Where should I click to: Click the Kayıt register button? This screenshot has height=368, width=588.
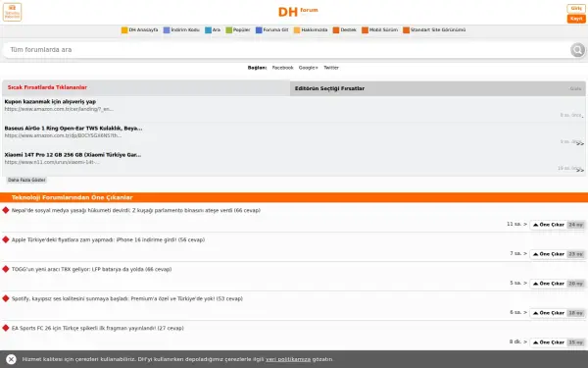point(576,19)
